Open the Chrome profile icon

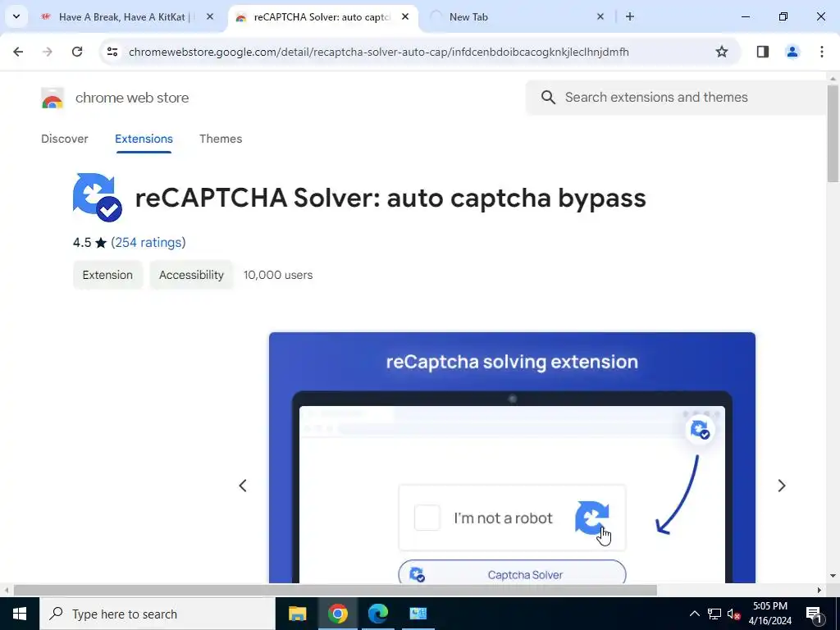(792, 52)
